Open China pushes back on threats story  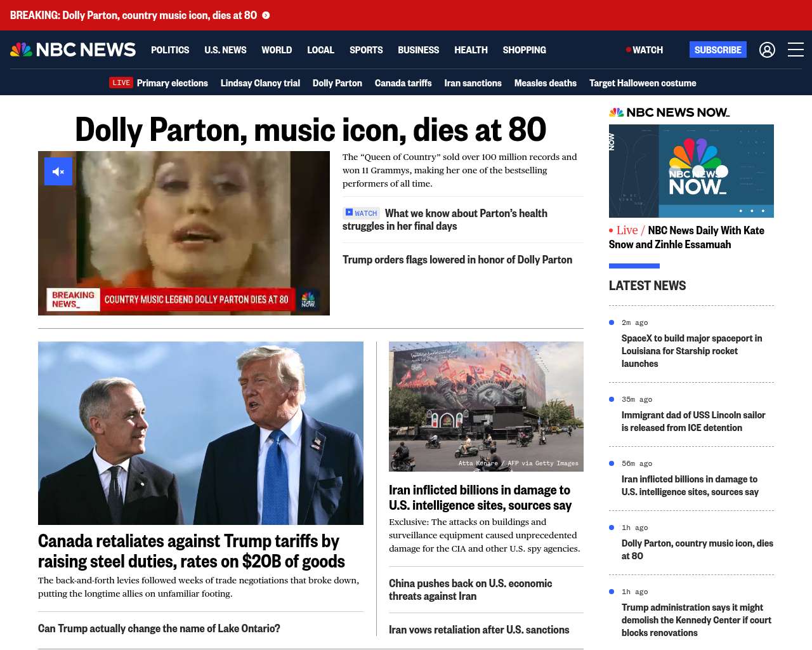coord(470,590)
